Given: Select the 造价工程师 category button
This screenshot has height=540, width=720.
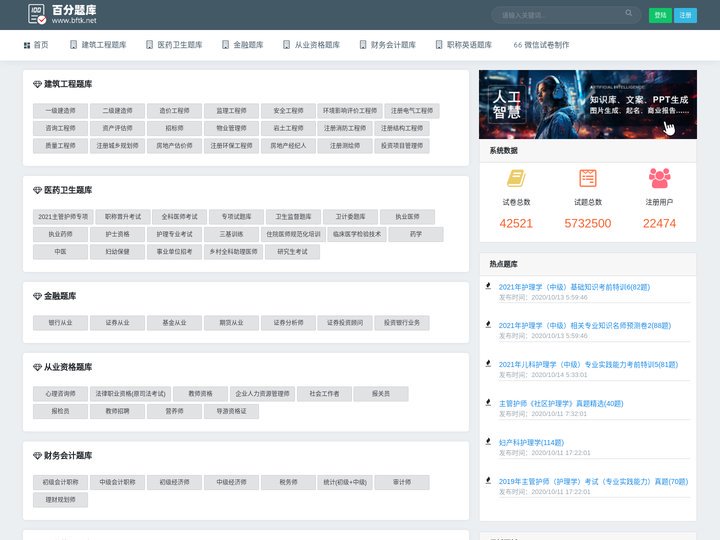Looking at the screenshot, I should coord(174,111).
